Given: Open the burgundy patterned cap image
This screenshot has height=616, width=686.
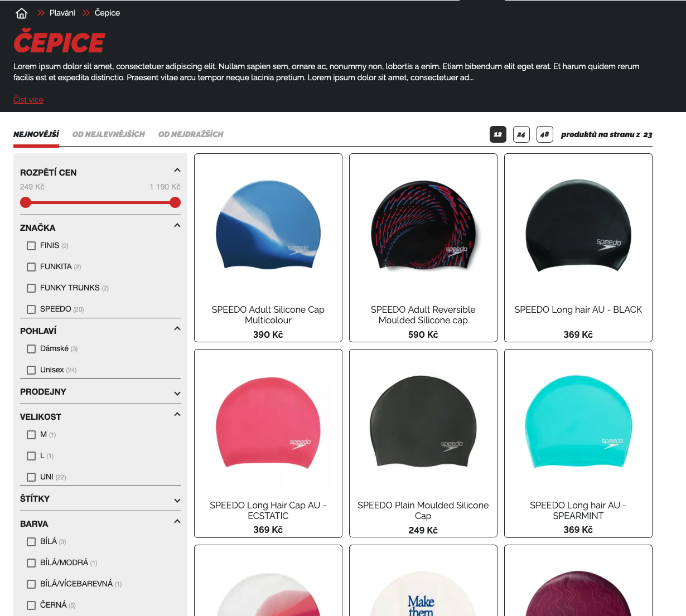Looking at the screenshot, I should pyautogui.click(x=578, y=594).
